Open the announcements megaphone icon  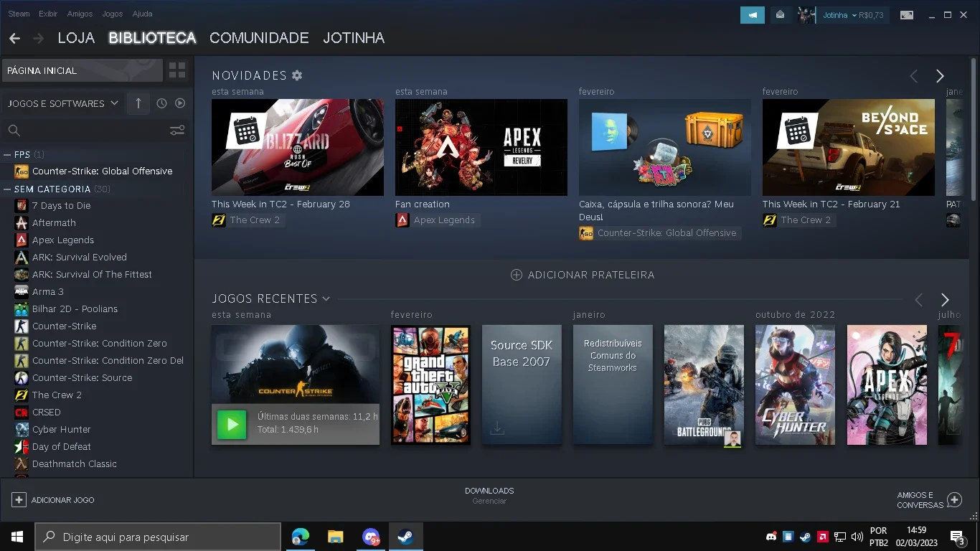pyautogui.click(x=753, y=15)
